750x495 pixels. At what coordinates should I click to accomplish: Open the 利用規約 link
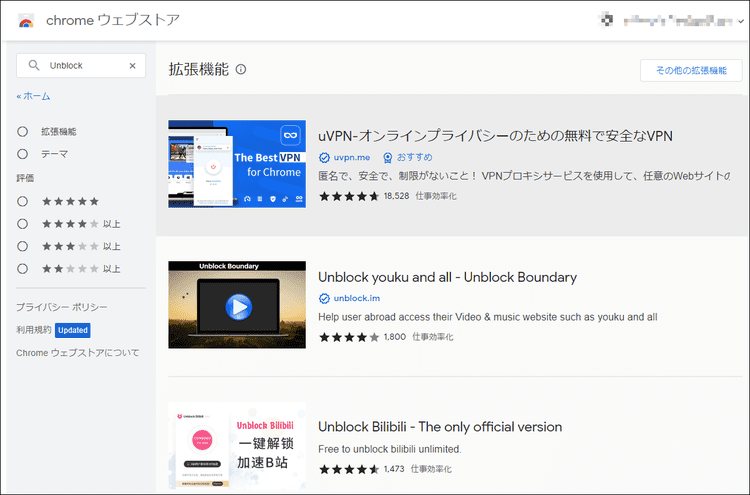[x=33, y=330]
